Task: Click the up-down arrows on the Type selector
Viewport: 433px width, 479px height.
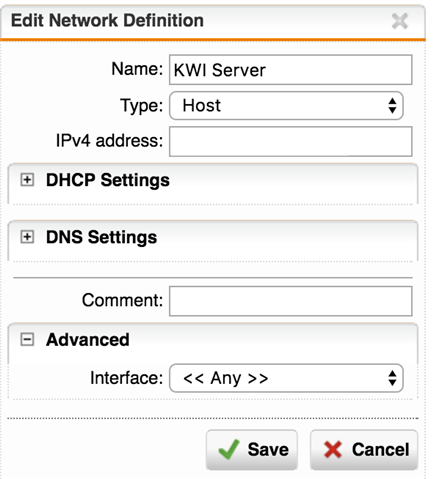Action: pos(392,106)
